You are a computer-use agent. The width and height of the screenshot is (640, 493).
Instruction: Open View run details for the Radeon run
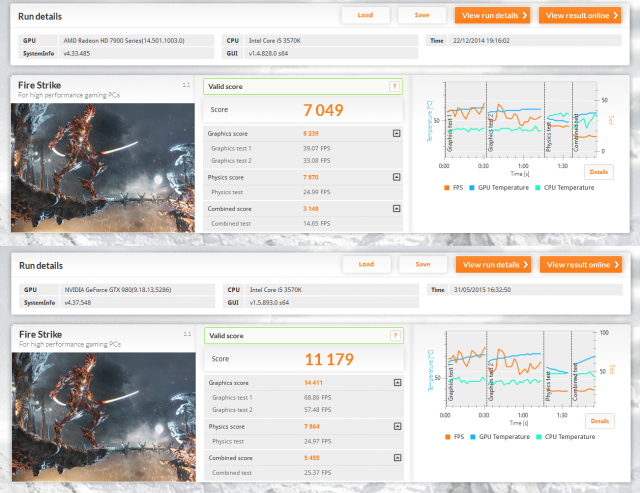point(493,15)
